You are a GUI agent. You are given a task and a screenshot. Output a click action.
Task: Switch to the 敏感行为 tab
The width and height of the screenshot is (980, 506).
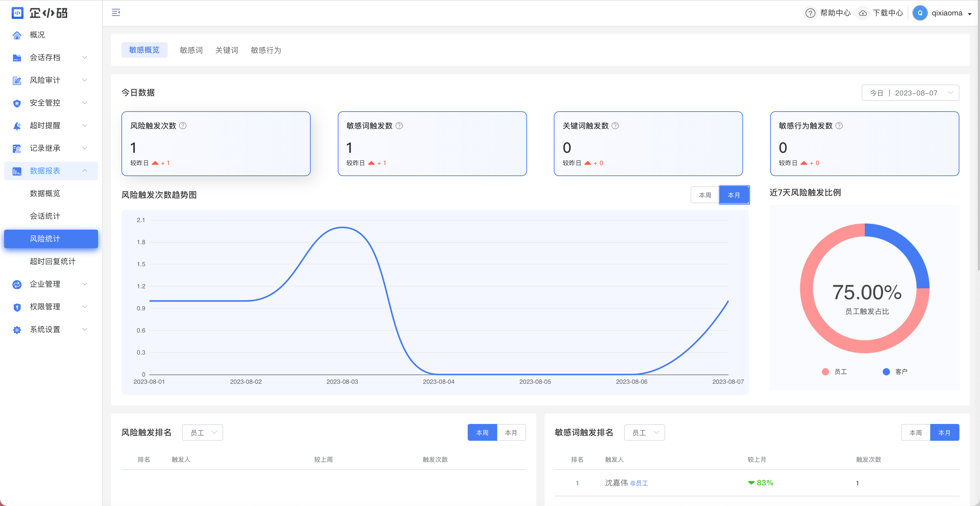[x=266, y=50]
